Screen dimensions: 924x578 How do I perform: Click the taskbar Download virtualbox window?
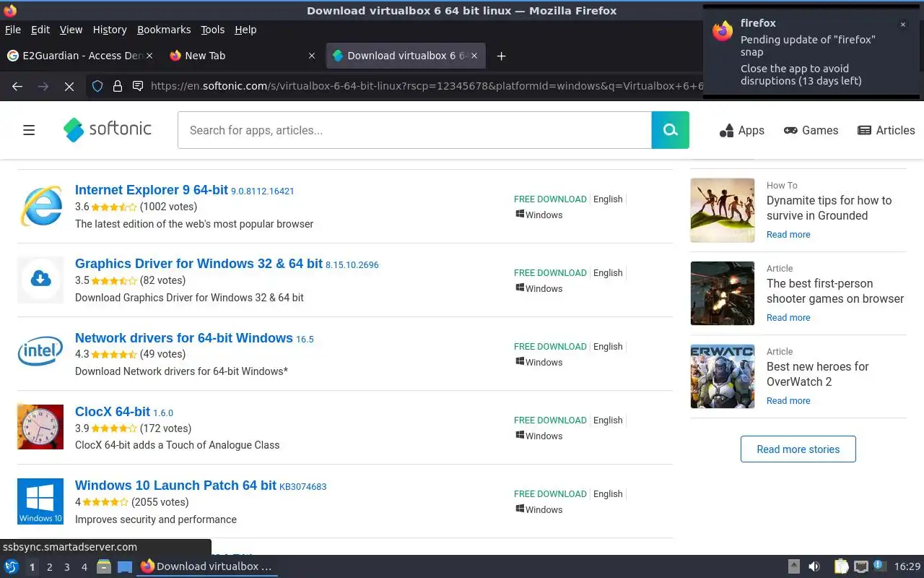click(207, 566)
